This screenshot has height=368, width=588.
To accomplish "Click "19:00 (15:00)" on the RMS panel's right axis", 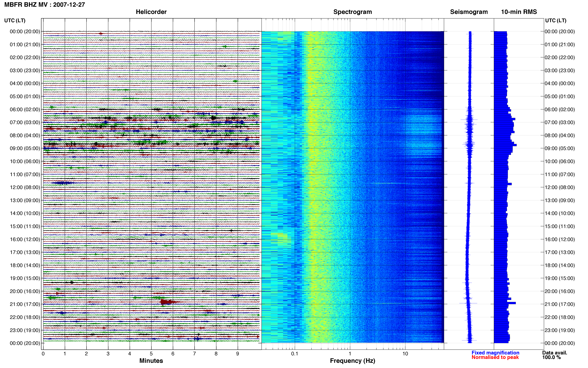I will 560,278.
